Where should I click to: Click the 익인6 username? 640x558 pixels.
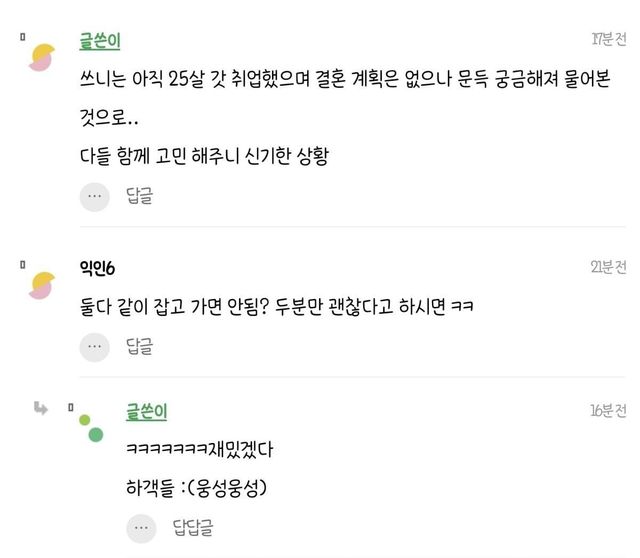click(x=99, y=269)
